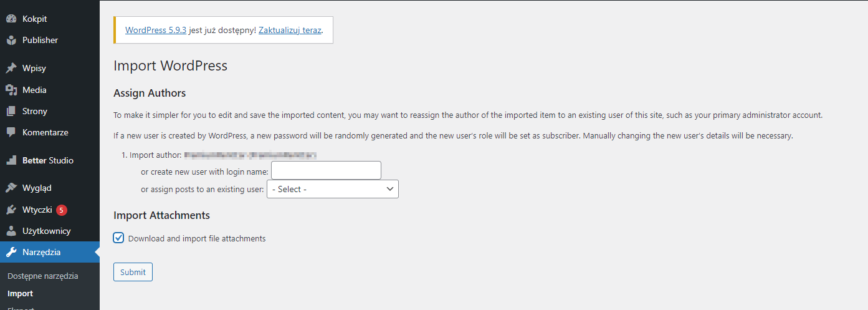Open Dostępne narzędzia submenu item
Viewport: 868px width, 310px height.
coord(43,276)
